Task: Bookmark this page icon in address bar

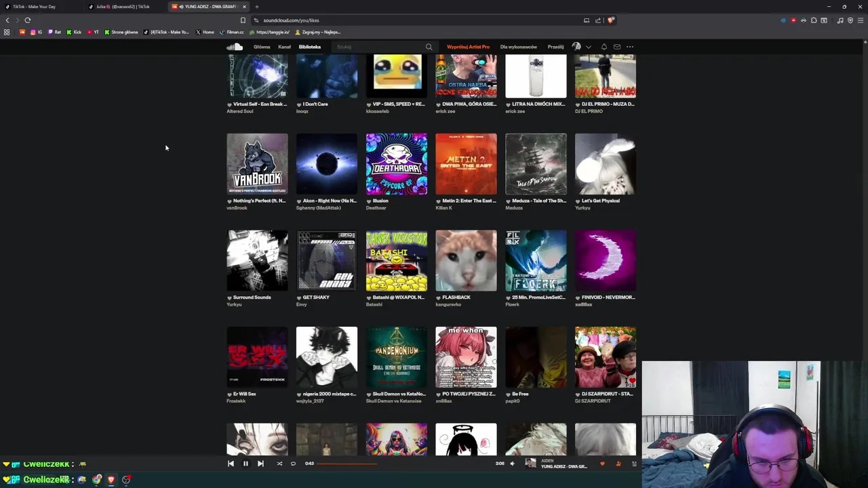Action: click(243, 20)
